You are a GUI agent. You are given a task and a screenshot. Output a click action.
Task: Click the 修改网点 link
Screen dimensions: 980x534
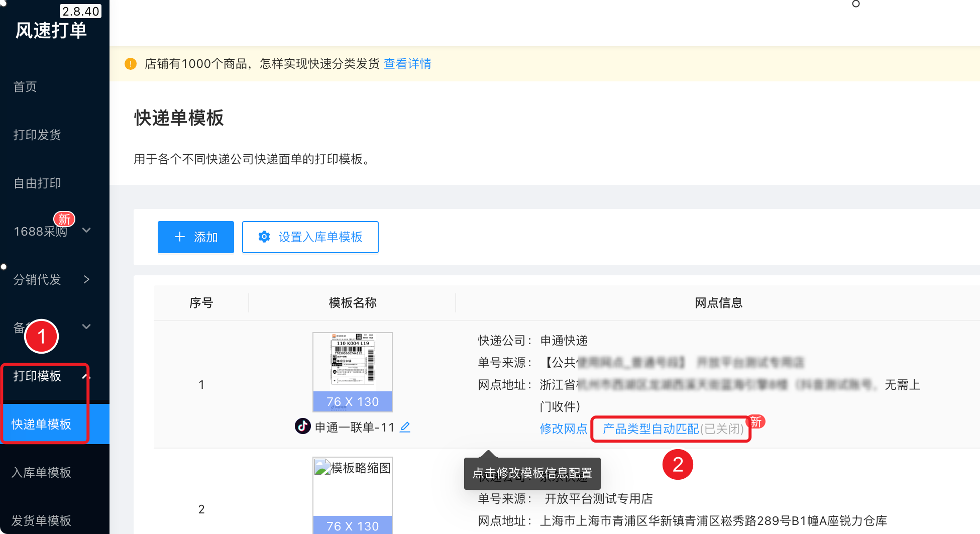(563, 429)
